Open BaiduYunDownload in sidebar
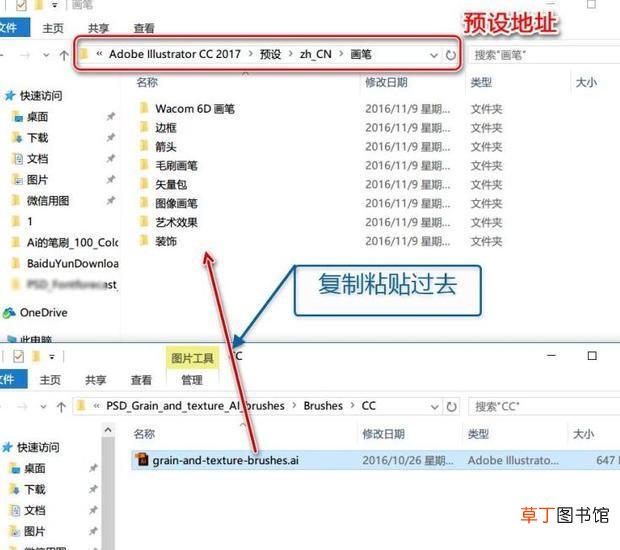The image size is (620, 550). pyautogui.click(x=72, y=263)
